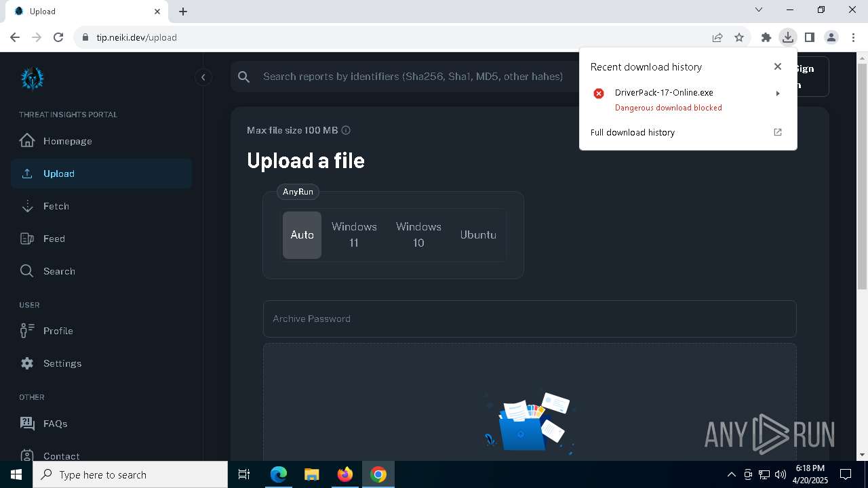Click the max file size info icon
The image size is (868, 488).
pos(346,130)
